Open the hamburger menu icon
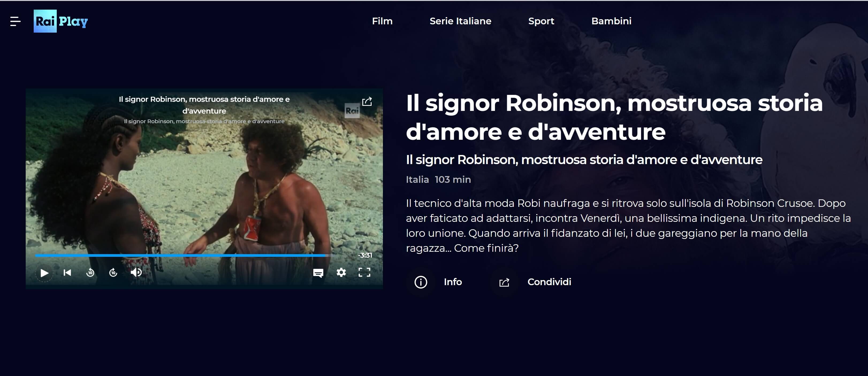The height and width of the screenshot is (376, 868). [x=15, y=21]
